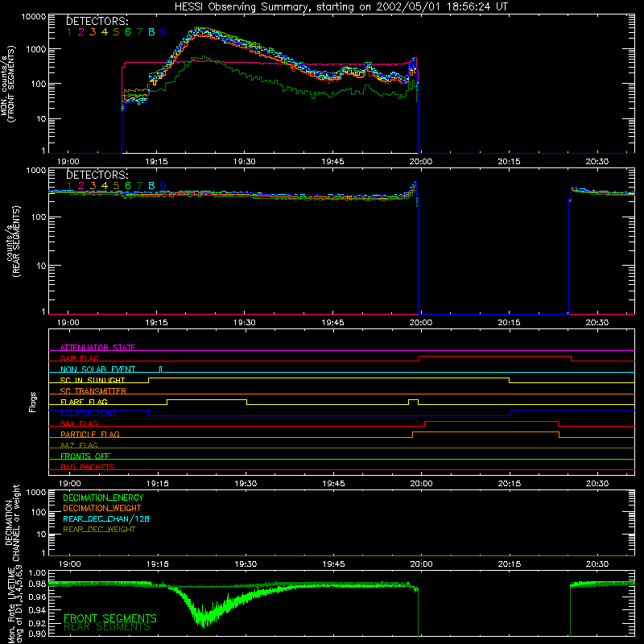Click the REAR_DEC_WEIGHT legend entry

[99, 530]
